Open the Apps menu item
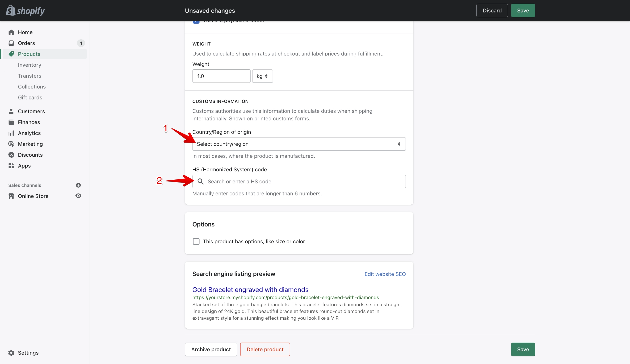The image size is (630, 364). [x=24, y=166]
